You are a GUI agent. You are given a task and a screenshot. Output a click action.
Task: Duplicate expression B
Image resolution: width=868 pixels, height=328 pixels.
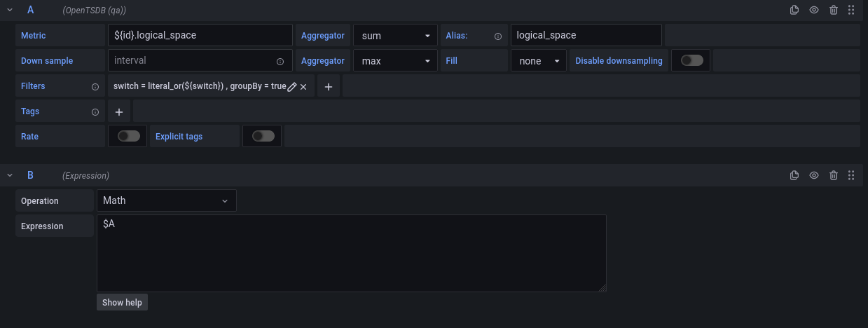(x=794, y=175)
